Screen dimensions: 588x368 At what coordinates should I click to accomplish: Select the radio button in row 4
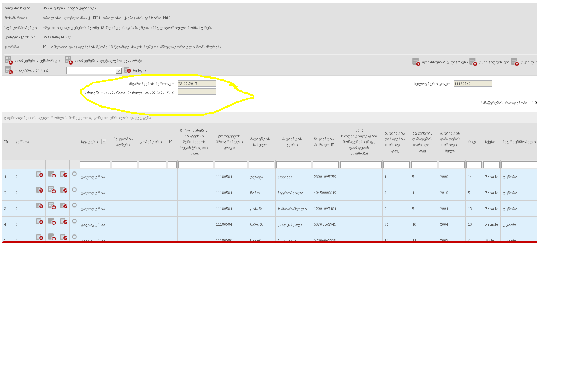(x=74, y=221)
